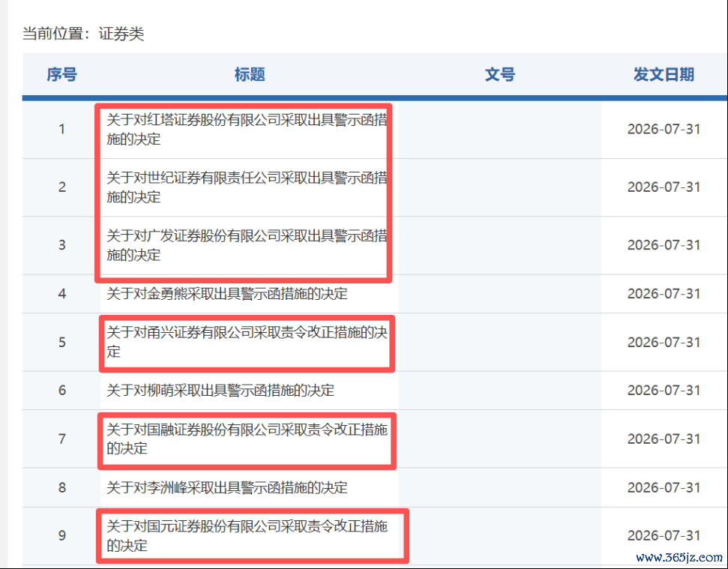Click serial number 6 in the table
The height and width of the screenshot is (569, 728).
pyautogui.click(x=61, y=391)
